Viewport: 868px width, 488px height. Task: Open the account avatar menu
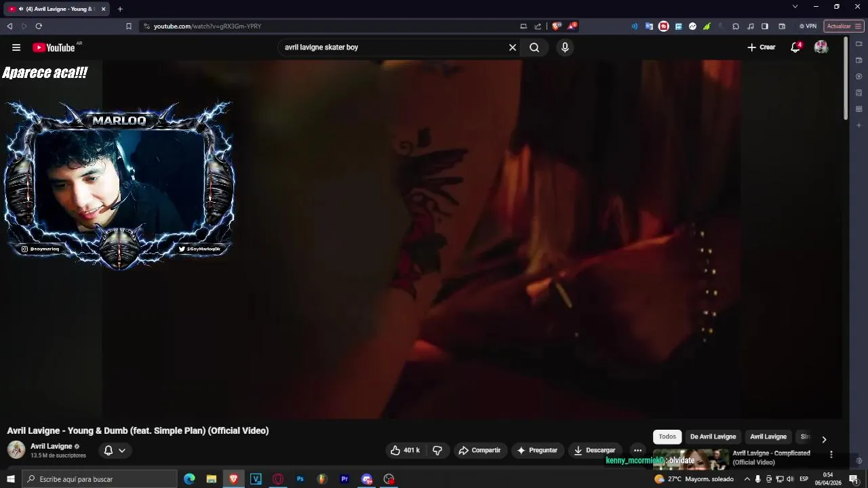[x=821, y=47]
